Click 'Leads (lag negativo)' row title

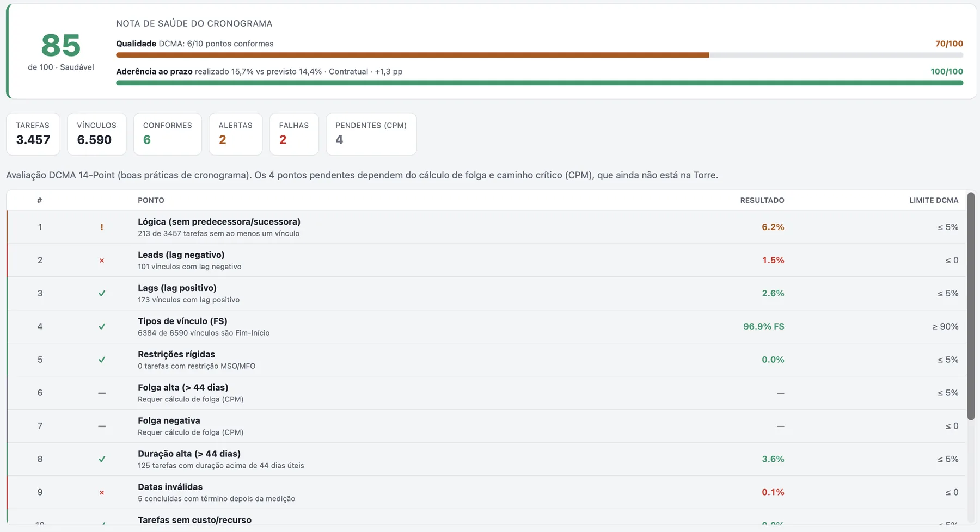pos(181,255)
